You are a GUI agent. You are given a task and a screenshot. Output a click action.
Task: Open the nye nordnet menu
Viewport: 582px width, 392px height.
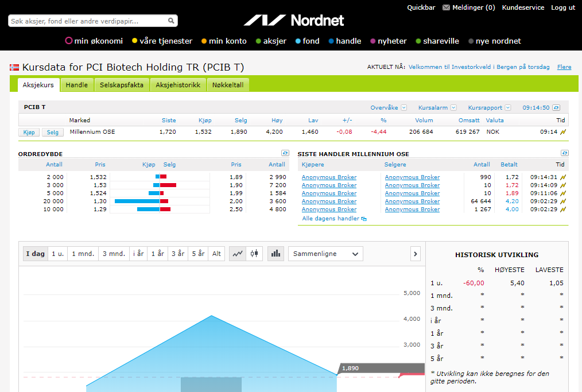[x=498, y=41]
